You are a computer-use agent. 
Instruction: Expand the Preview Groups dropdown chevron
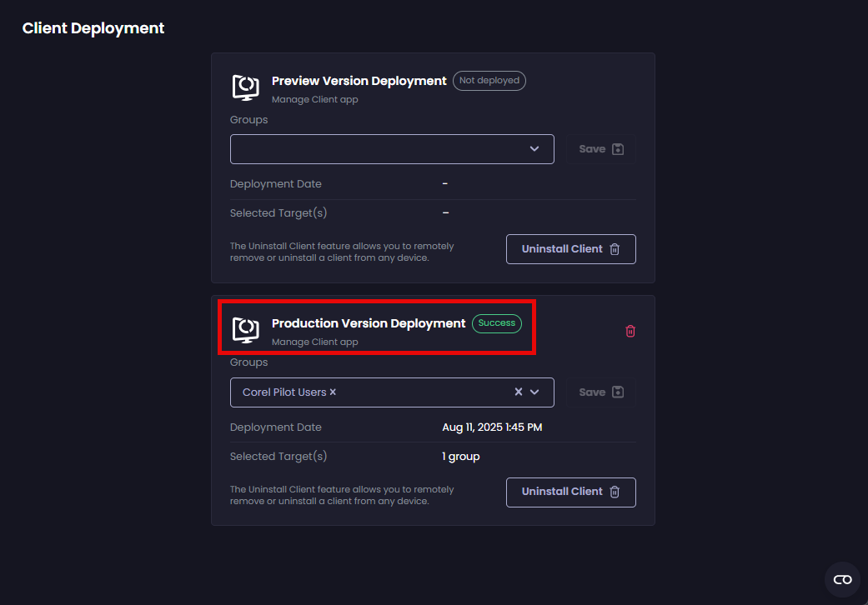(x=534, y=149)
